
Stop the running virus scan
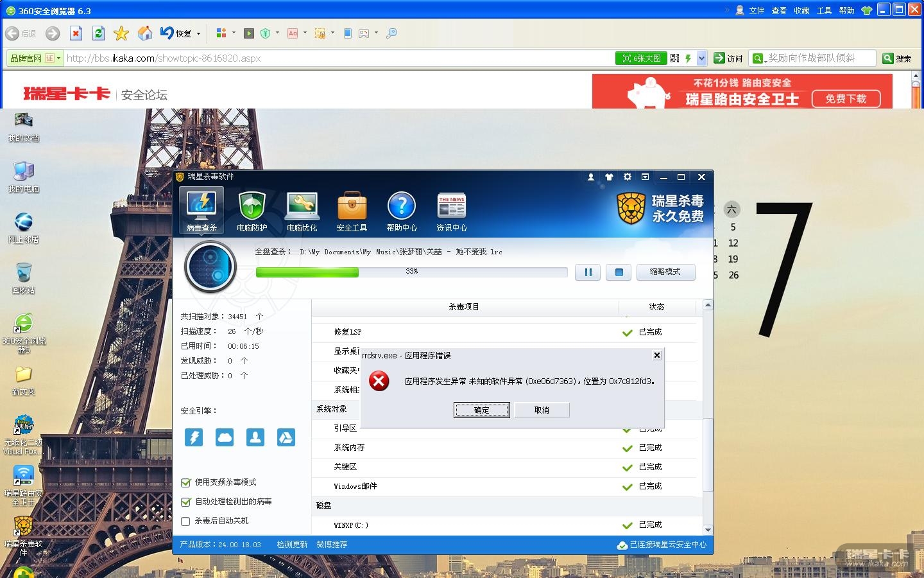[x=619, y=272]
